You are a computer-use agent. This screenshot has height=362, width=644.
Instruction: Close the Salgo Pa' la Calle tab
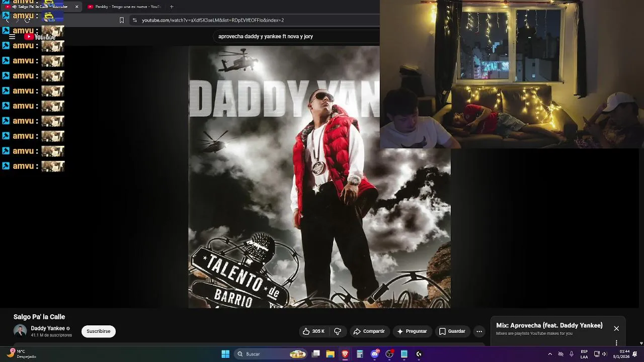pos(76,7)
